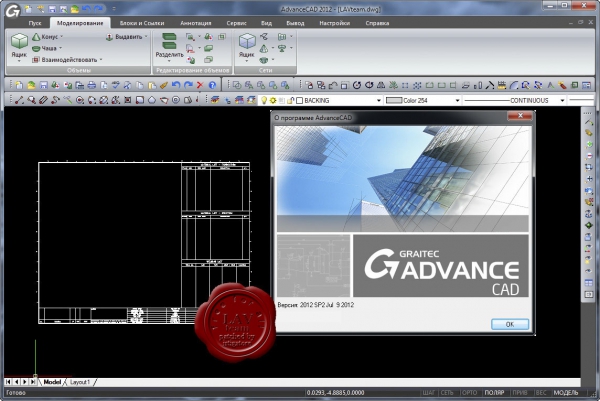Image resolution: width=600 pixels, height=401 pixels.
Task: Jump to the first layout tab arrow
Action: pos(8,382)
